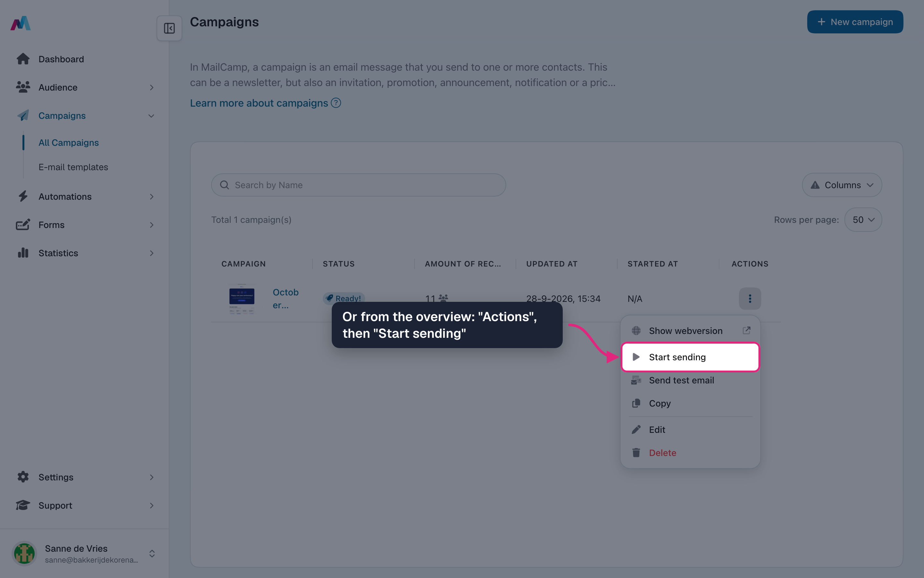Screen dimensions: 924x578
Task: Open the E-mail templates sidebar item
Action: coord(73,167)
